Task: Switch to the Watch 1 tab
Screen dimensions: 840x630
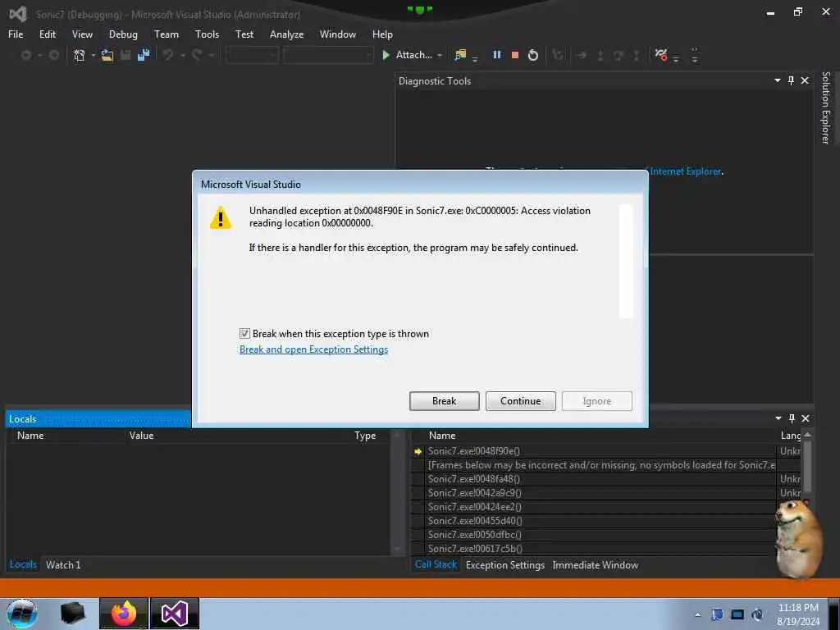Action: click(63, 564)
